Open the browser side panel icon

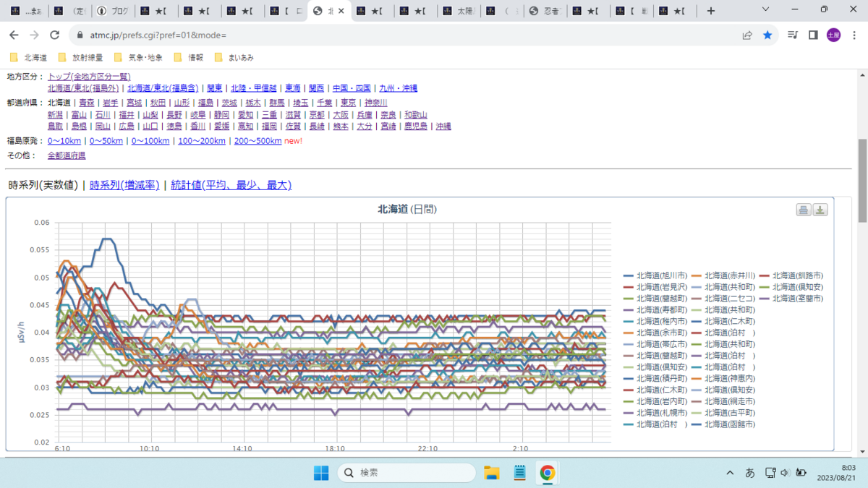point(813,35)
